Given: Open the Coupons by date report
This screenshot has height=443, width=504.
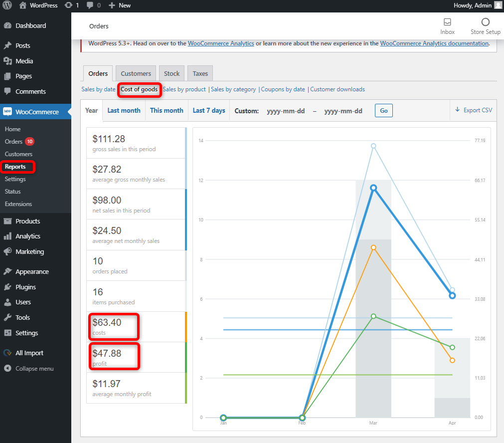Looking at the screenshot, I should pos(283,89).
